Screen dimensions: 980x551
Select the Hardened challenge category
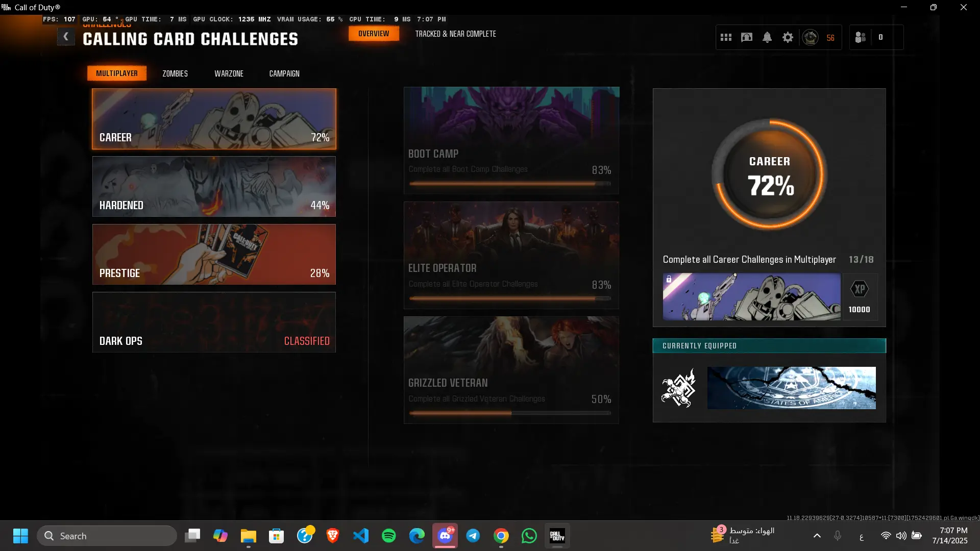point(214,187)
